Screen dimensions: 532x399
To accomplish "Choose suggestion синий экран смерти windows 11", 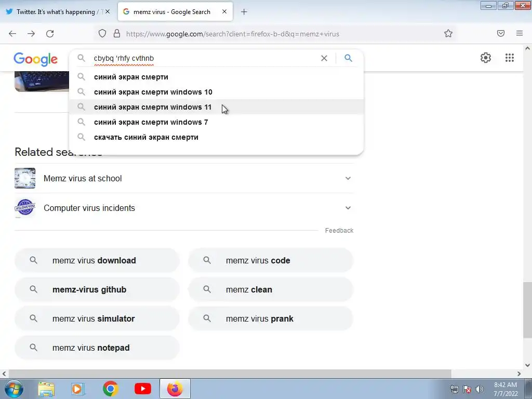I will pos(216,107).
